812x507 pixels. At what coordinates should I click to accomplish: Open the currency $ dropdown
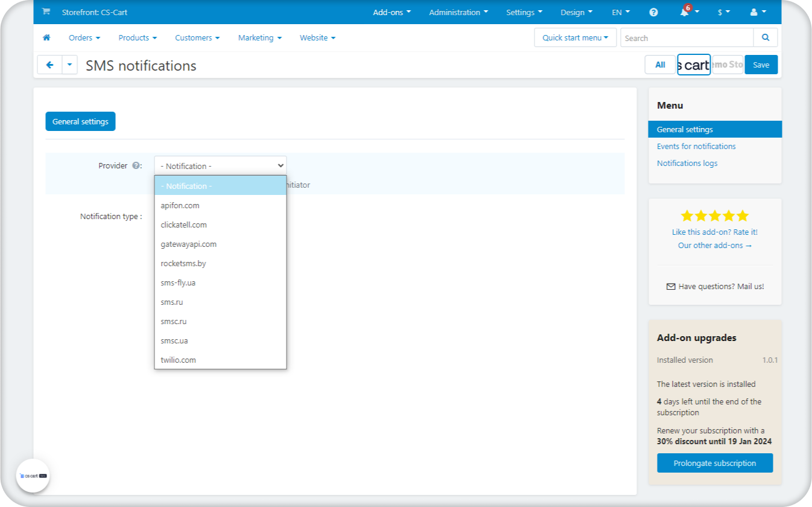[x=724, y=12]
